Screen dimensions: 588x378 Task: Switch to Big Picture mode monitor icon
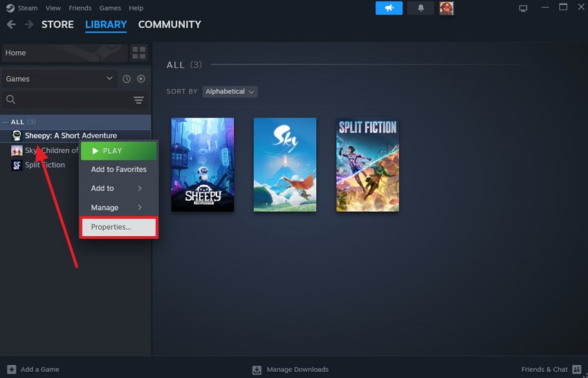[523, 8]
